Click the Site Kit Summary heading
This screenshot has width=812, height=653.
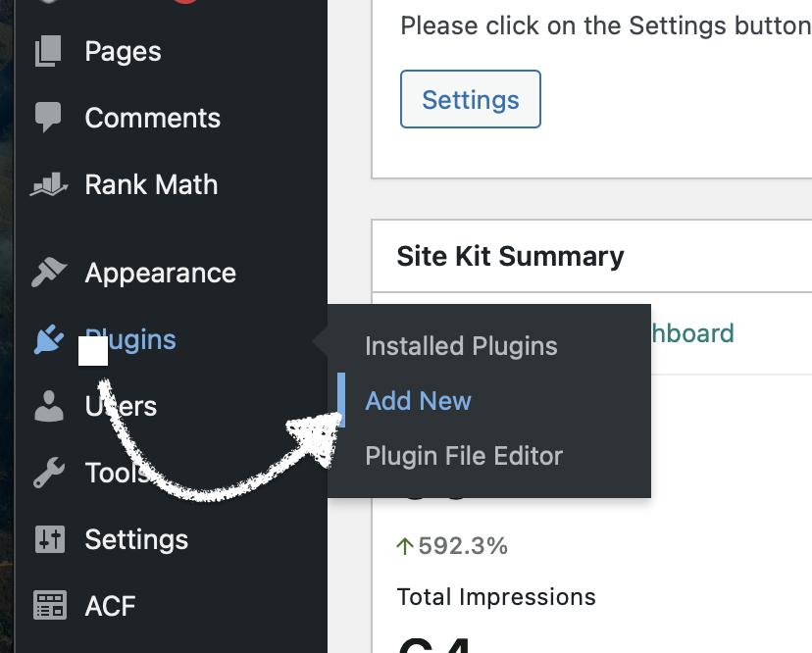(510, 256)
